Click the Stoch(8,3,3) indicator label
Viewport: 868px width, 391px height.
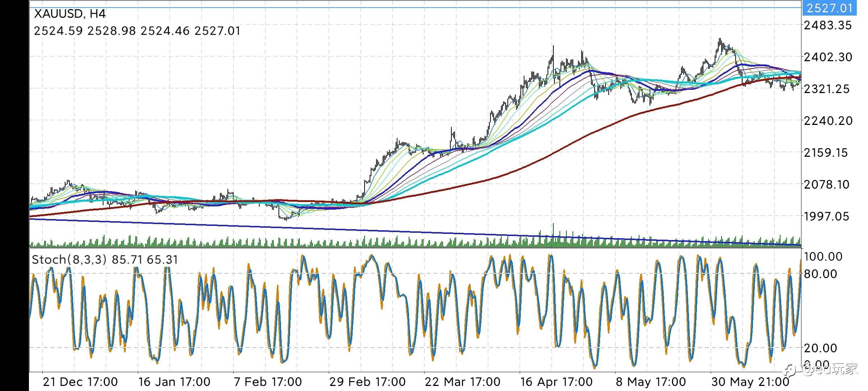pos(69,260)
